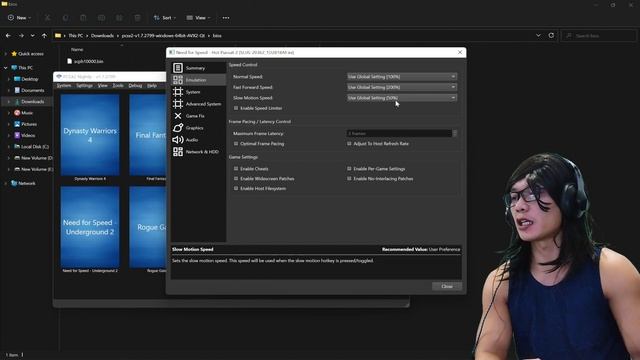Click the Name column header in Explorer
The image size is (640, 360).
[77, 49]
